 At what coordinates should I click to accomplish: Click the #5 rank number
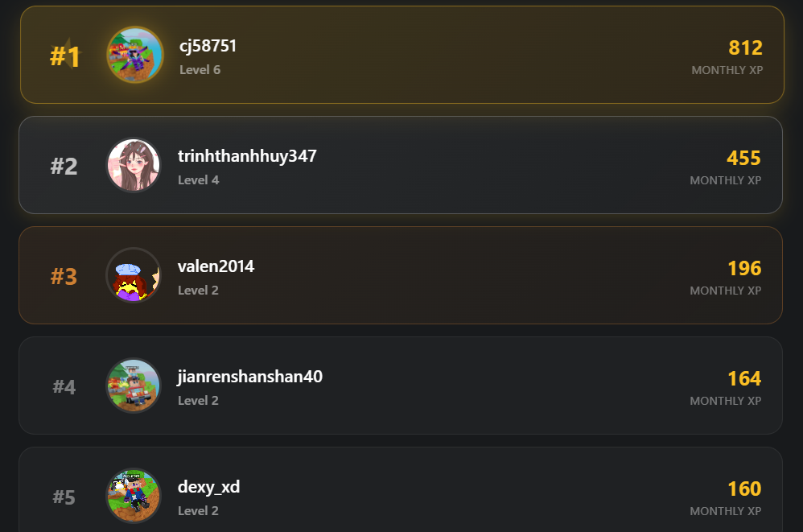pyautogui.click(x=64, y=497)
